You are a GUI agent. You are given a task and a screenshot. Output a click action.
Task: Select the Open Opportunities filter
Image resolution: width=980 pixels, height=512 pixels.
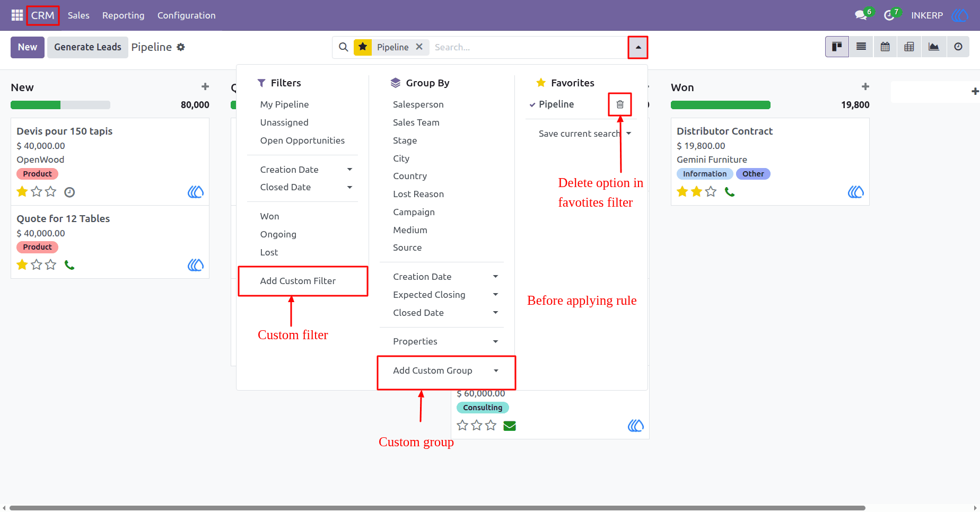302,140
